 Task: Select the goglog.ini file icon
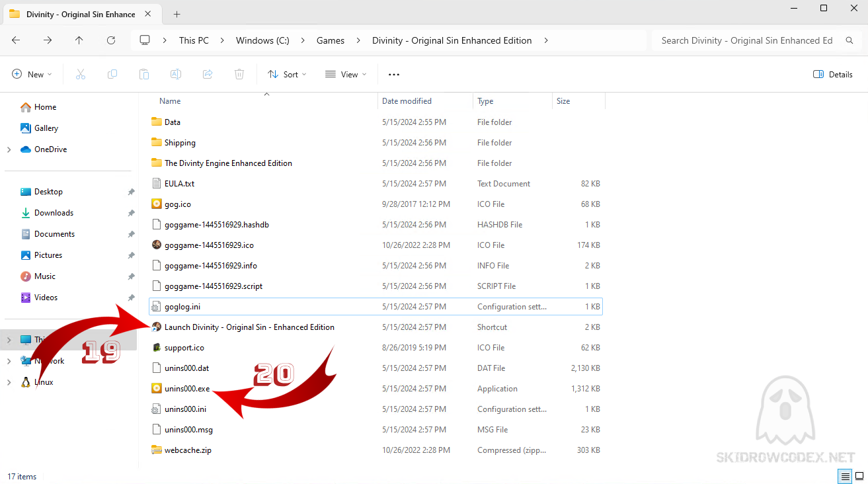(x=157, y=306)
